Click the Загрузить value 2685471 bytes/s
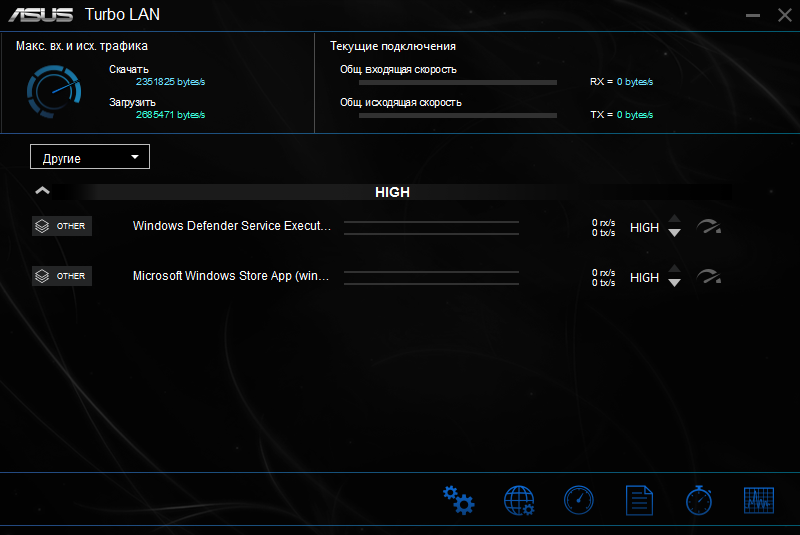800x535 pixels. (x=170, y=115)
